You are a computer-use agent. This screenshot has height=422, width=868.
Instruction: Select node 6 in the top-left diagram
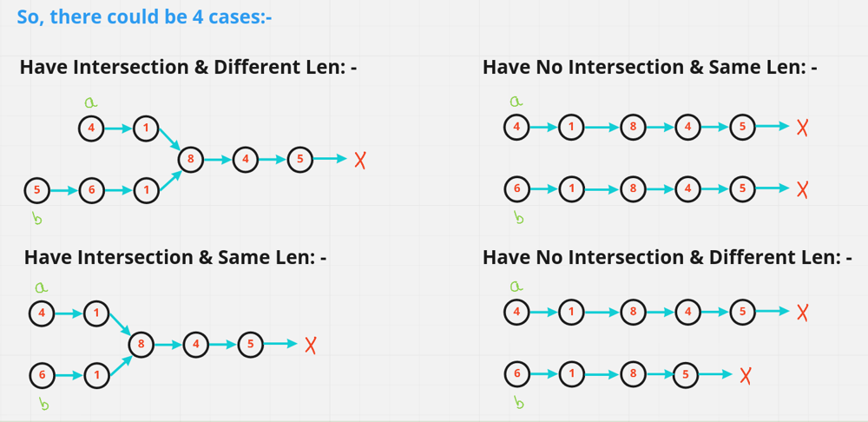[91, 188]
